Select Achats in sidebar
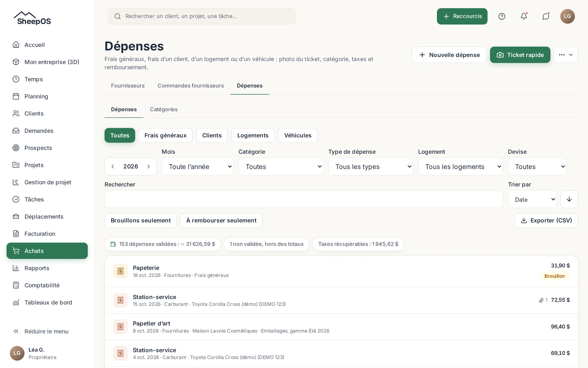 click(47, 251)
